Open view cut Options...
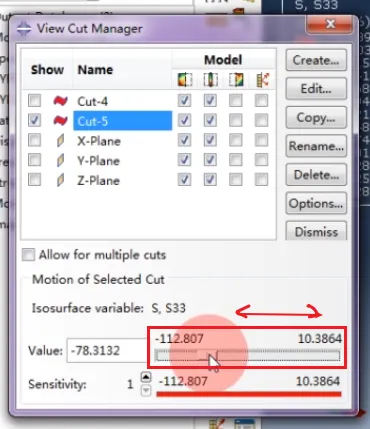Image resolution: width=370 pixels, height=429 pixels. tap(316, 203)
